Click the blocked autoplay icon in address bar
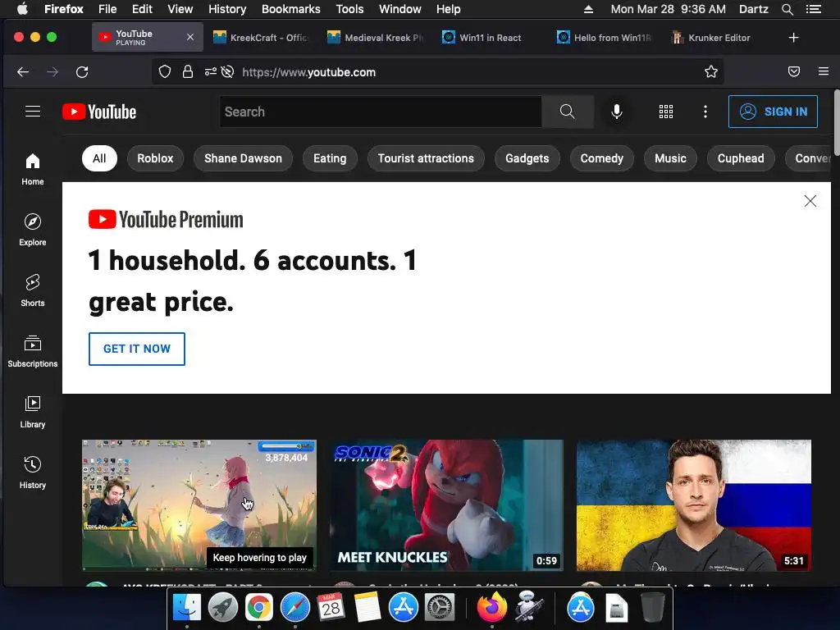Screen dimensions: 840x630 pos(228,72)
